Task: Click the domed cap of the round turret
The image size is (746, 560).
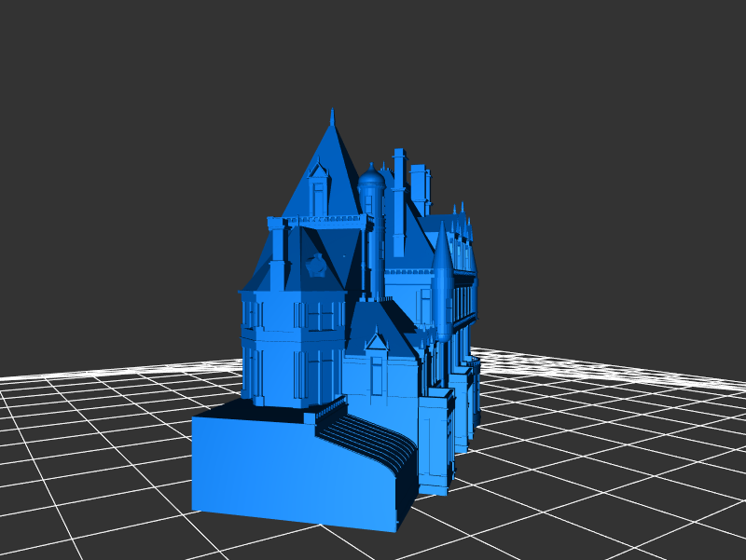Action: [x=371, y=174]
